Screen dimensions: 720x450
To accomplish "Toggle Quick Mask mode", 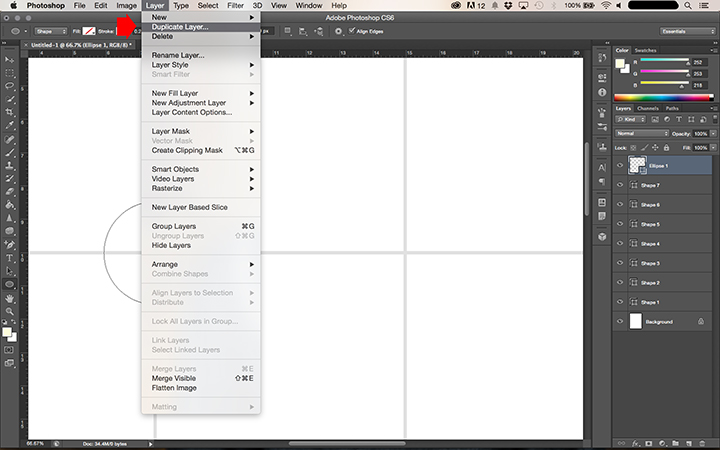I will pos(9,350).
